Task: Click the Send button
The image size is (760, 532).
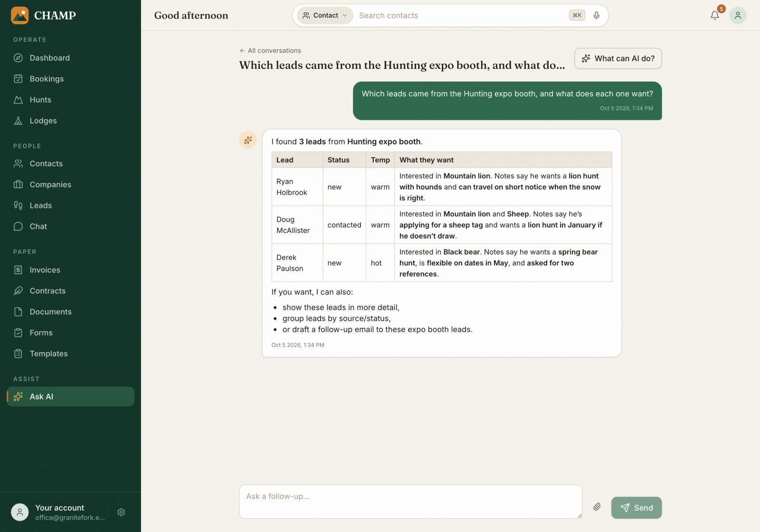Action: pyautogui.click(x=636, y=508)
